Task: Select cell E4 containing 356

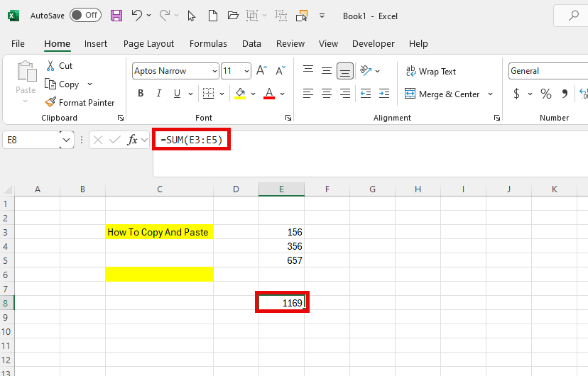Action: tap(281, 246)
